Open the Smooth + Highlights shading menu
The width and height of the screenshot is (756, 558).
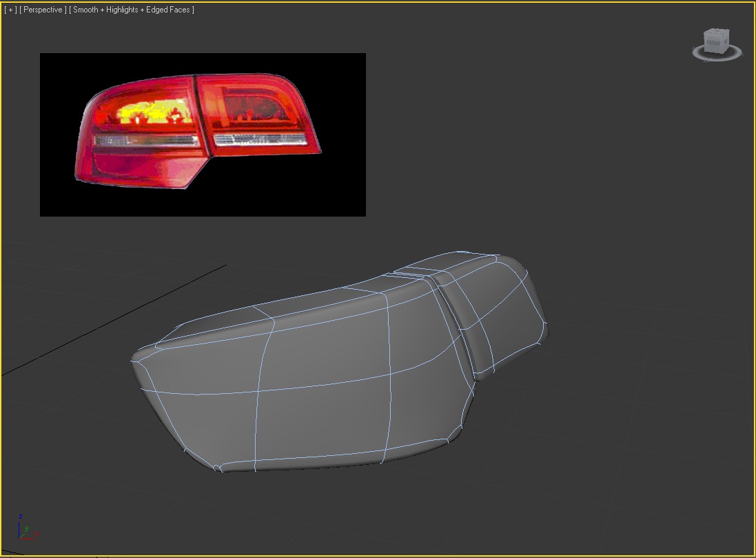[x=132, y=10]
